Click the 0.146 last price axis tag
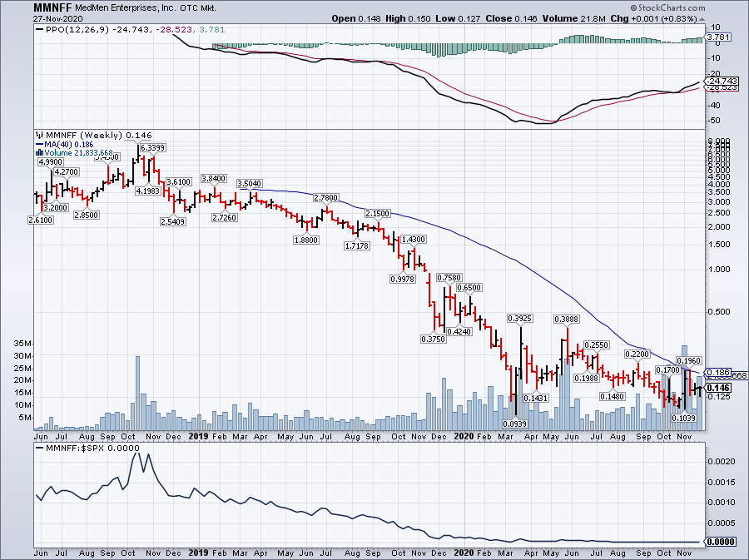Image resolution: width=749 pixels, height=560 pixels. click(x=718, y=388)
